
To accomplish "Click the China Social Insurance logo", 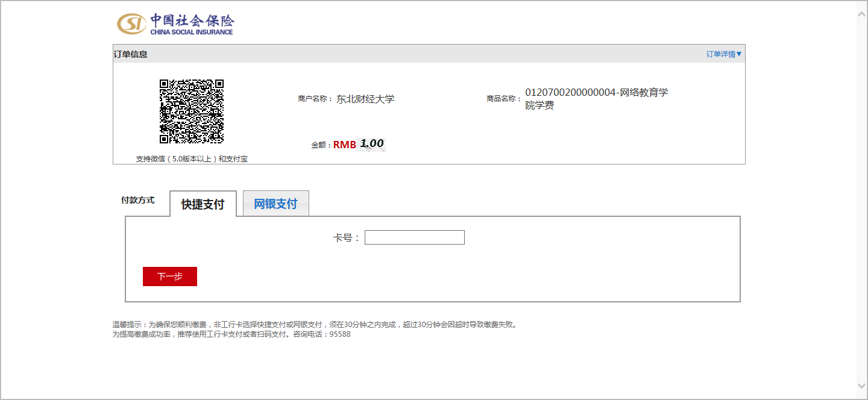I will click(175, 24).
